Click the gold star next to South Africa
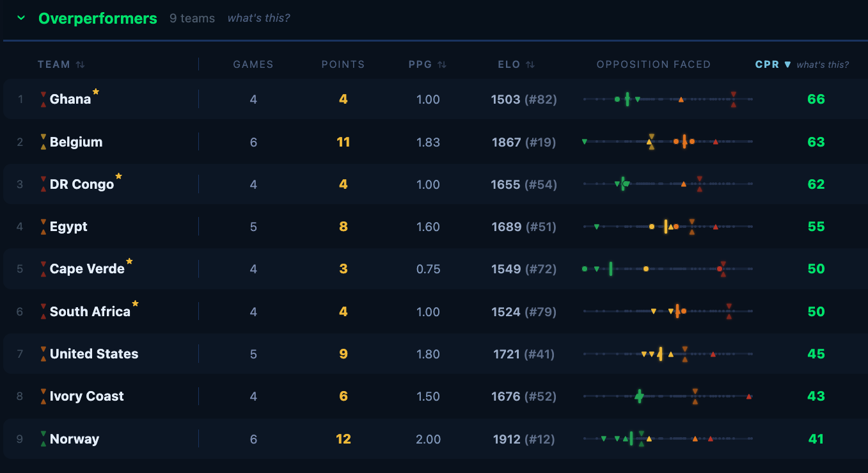This screenshot has width=868, height=473. [x=135, y=304]
